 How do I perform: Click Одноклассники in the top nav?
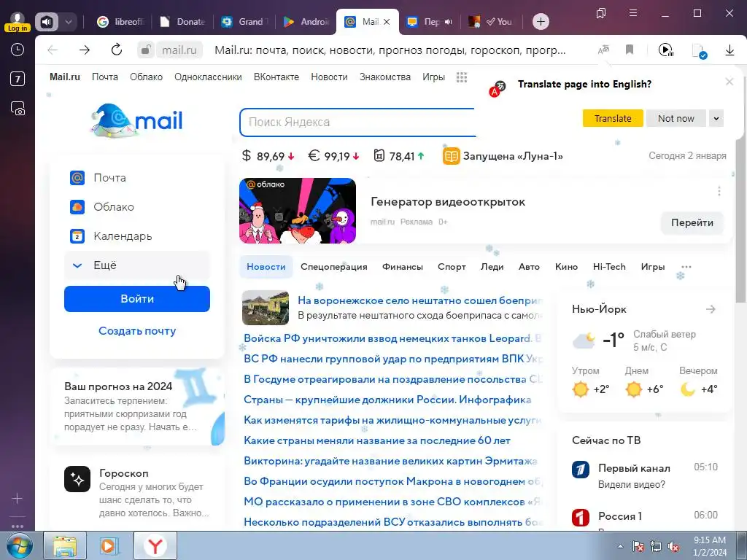[208, 77]
